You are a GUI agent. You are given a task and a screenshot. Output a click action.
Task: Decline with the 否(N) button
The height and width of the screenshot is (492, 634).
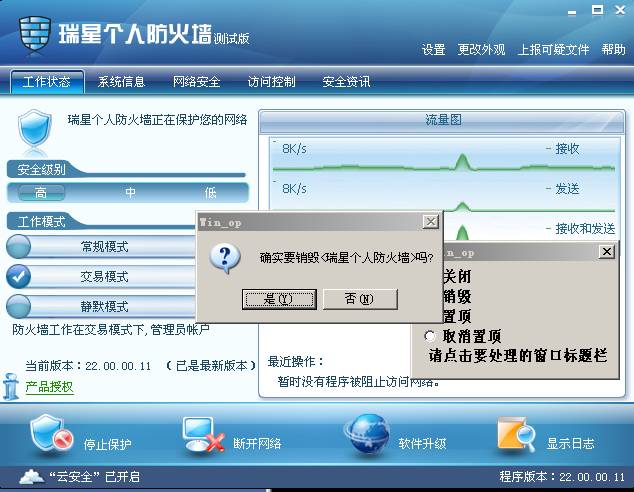coord(360,299)
